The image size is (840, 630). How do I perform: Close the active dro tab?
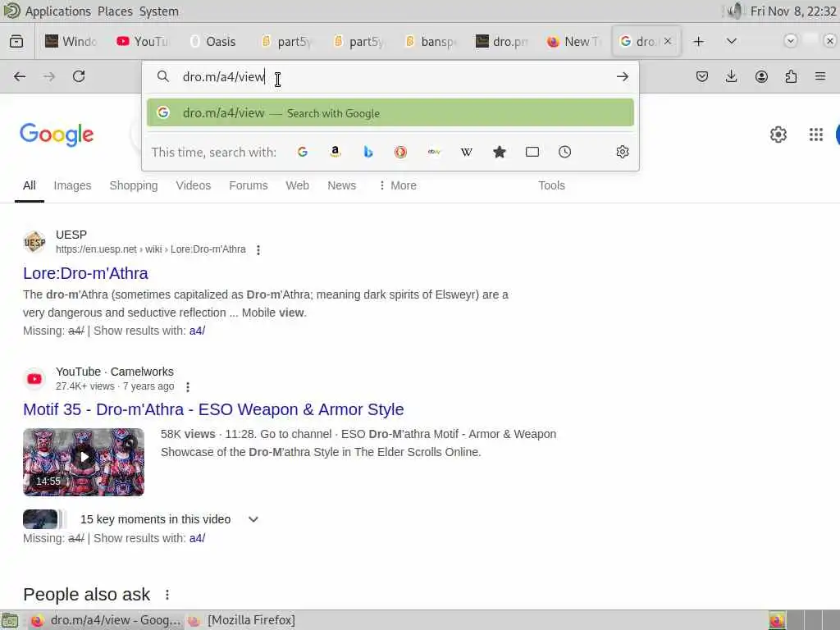(x=668, y=41)
